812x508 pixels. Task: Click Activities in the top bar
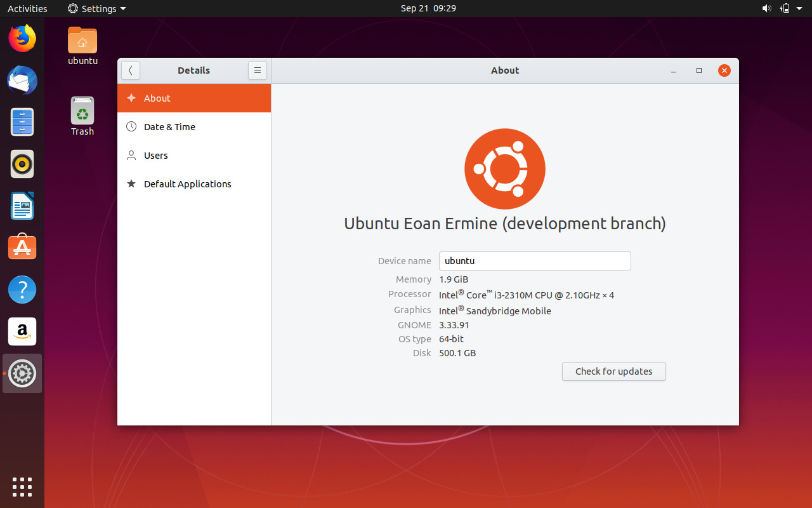(27, 8)
